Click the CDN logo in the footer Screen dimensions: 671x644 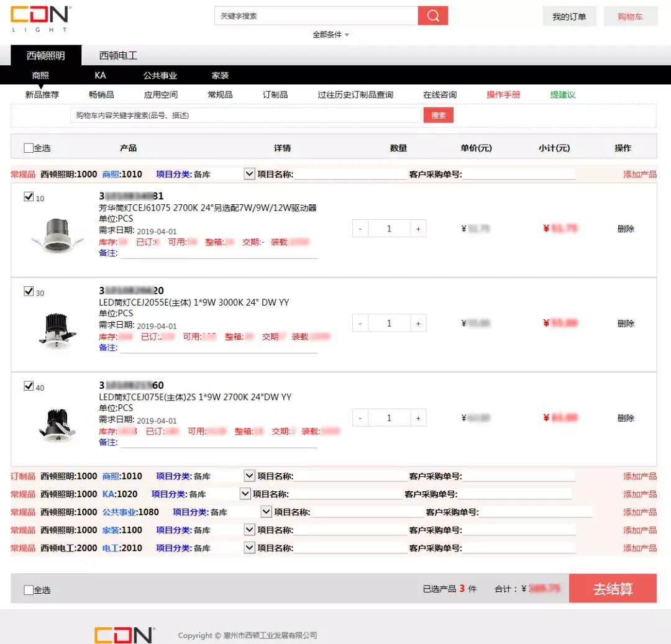(x=124, y=635)
